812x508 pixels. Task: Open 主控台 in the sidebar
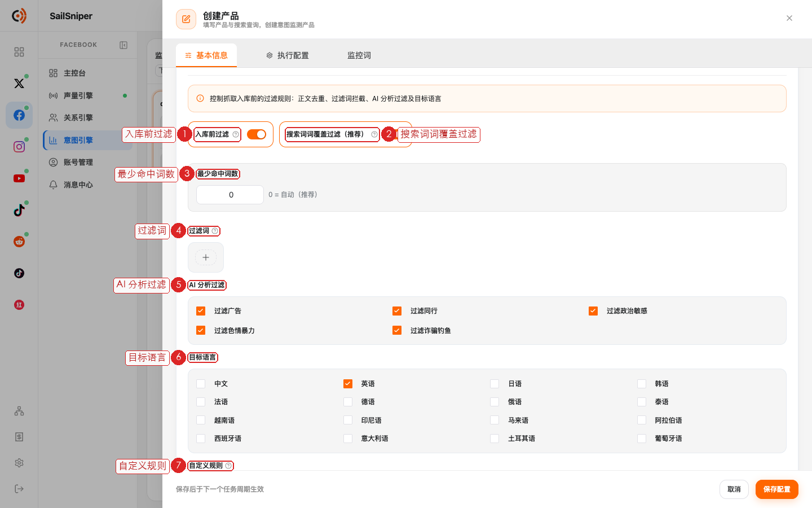(87, 73)
